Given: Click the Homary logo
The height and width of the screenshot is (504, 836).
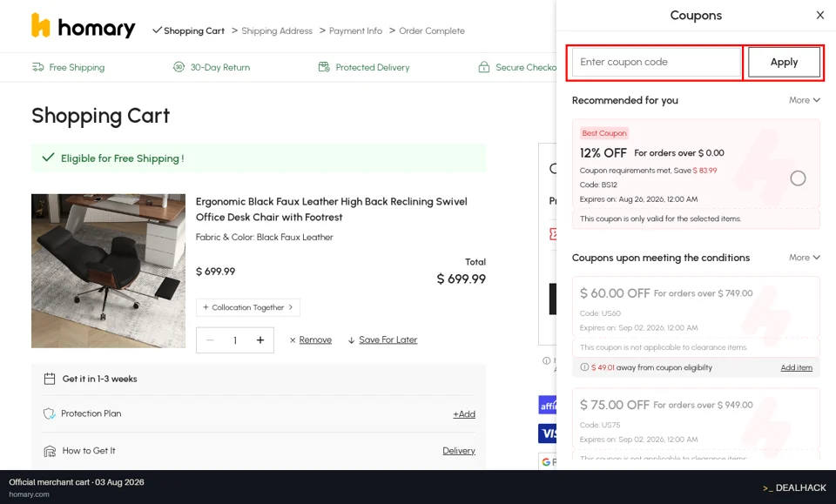Looking at the screenshot, I should click(84, 25).
